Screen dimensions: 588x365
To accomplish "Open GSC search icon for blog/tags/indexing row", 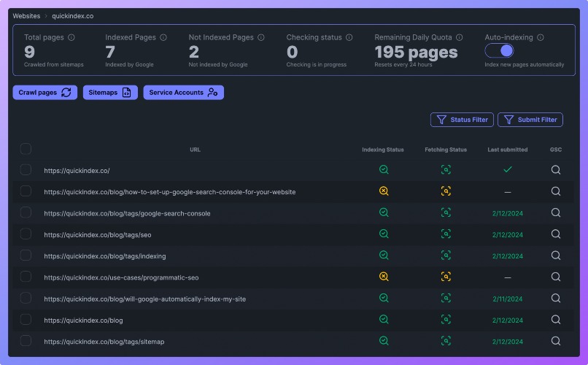I will (556, 255).
